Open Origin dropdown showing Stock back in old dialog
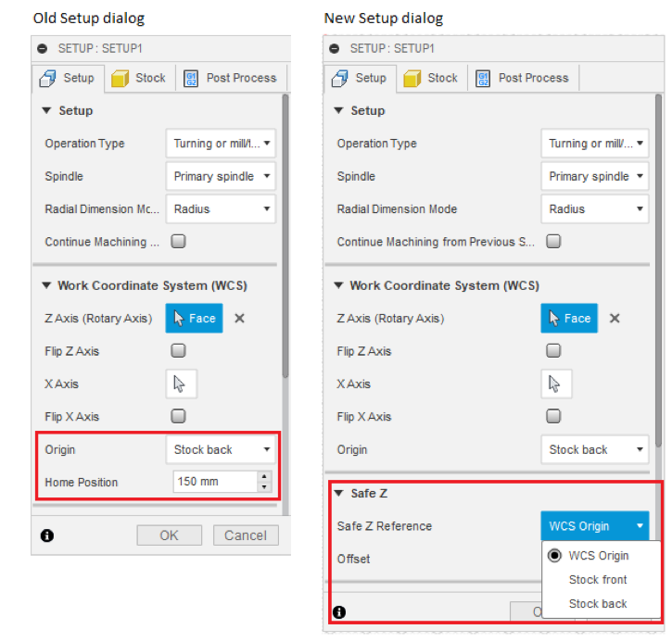This screenshot has height=642, width=672. coord(221,450)
